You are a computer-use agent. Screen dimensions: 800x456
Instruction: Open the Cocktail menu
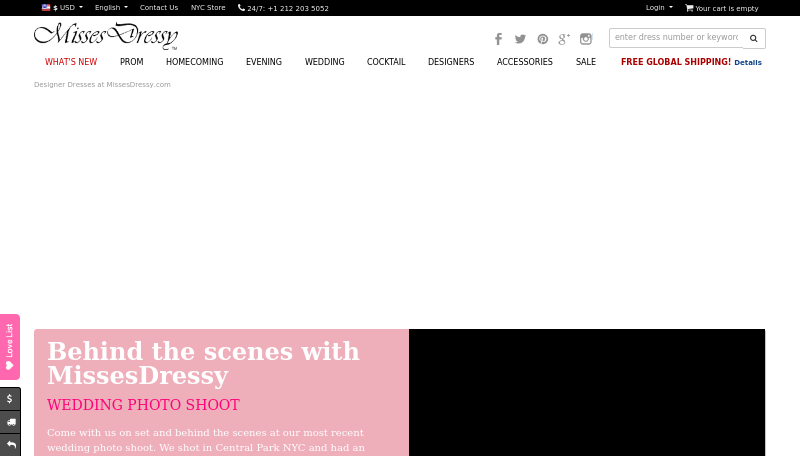[386, 62]
